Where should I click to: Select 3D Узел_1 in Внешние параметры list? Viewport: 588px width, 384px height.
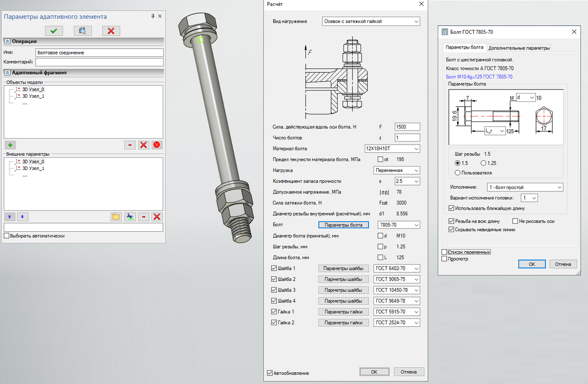[x=33, y=168]
